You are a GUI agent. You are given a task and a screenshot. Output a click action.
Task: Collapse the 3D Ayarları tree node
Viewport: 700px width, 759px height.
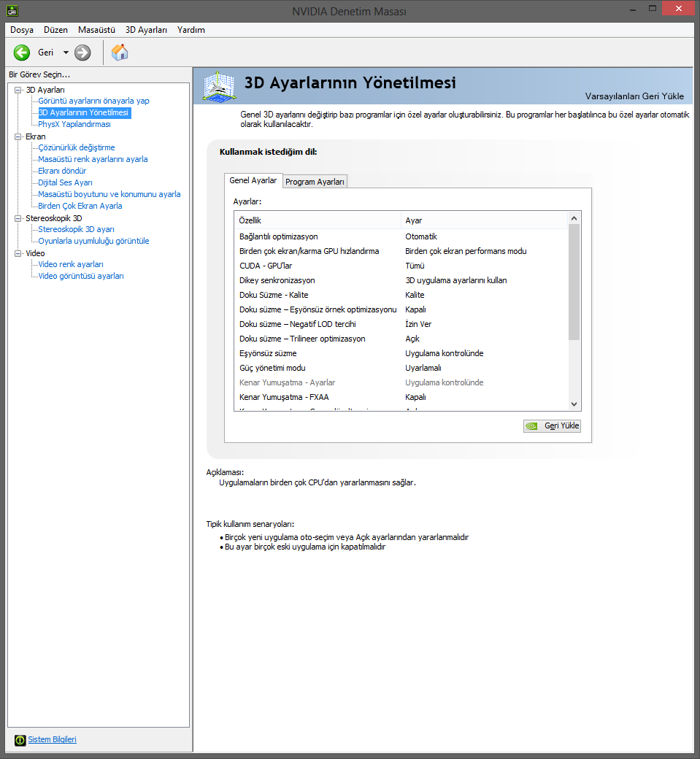pyautogui.click(x=18, y=90)
